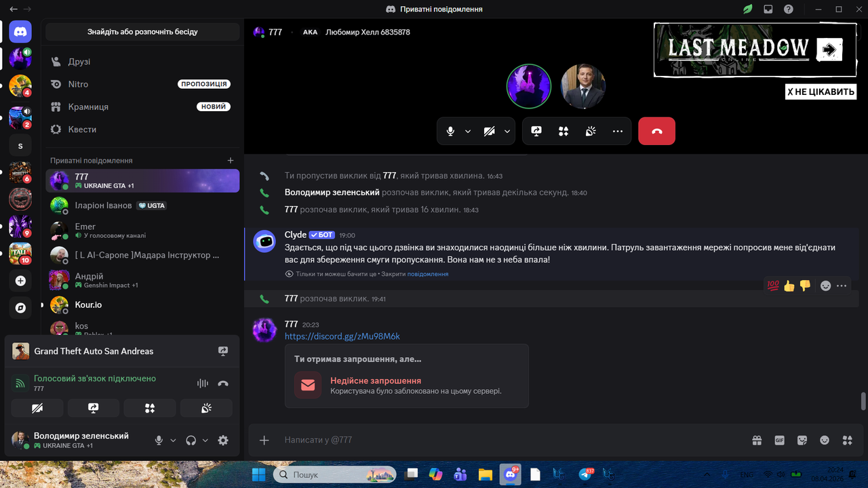This screenshot has width=868, height=488.
Task: Open soundboard button in voice panel
Action: (x=206, y=408)
